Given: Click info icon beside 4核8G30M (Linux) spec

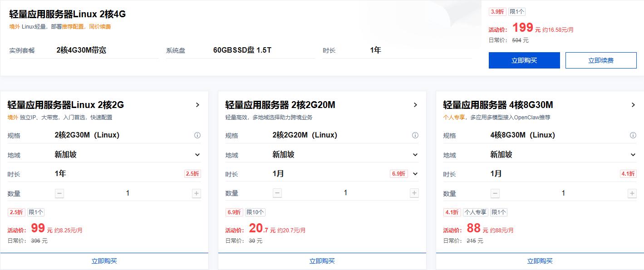Looking at the screenshot, I should point(633,135).
